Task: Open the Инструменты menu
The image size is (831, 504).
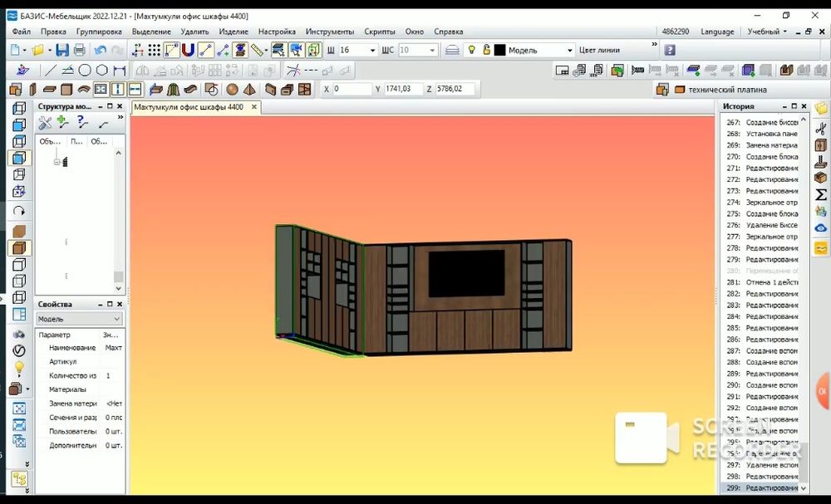Action: point(329,32)
